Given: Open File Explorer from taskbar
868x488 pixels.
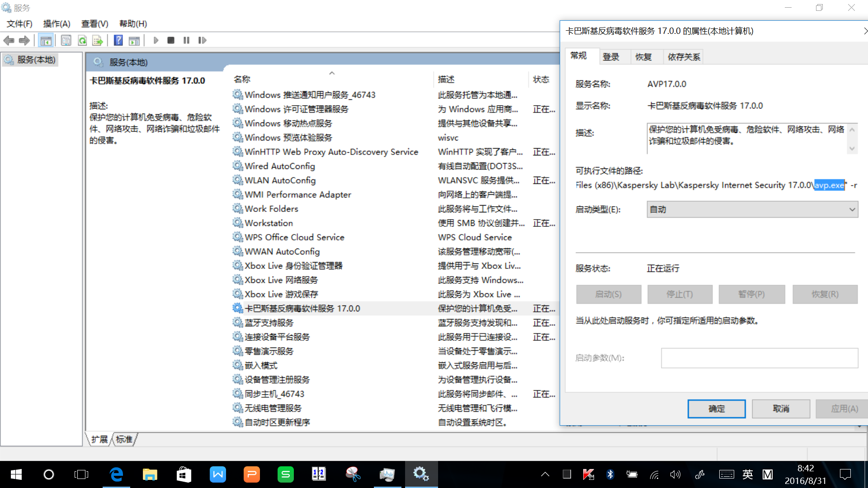Looking at the screenshot, I should point(150,474).
